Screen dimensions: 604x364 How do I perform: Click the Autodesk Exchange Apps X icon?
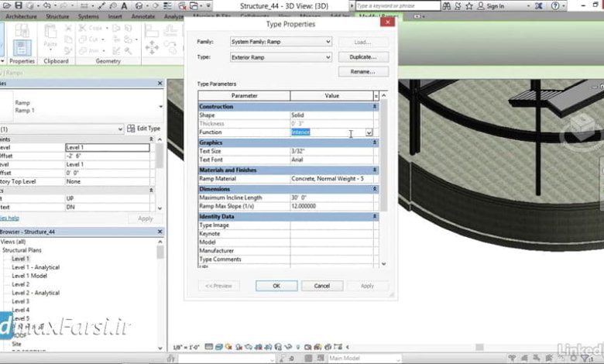[538, 5]
